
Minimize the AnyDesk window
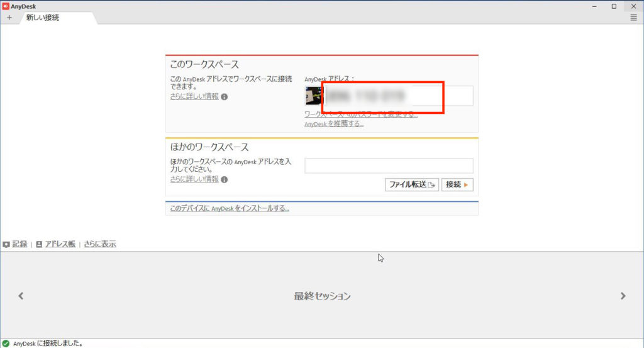tap(594, 6)
